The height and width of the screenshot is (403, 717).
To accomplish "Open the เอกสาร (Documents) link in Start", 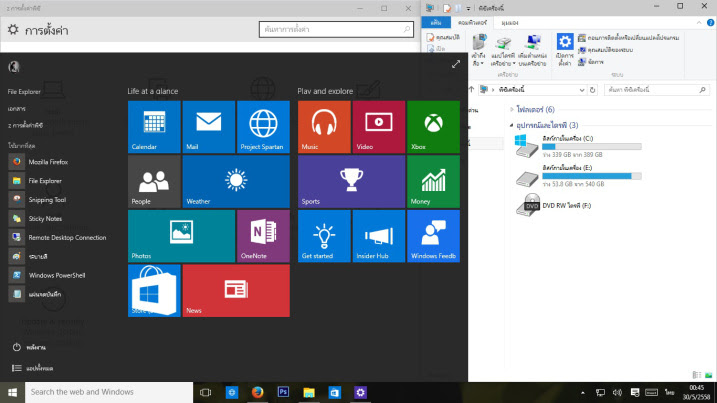I will [16, 108].
